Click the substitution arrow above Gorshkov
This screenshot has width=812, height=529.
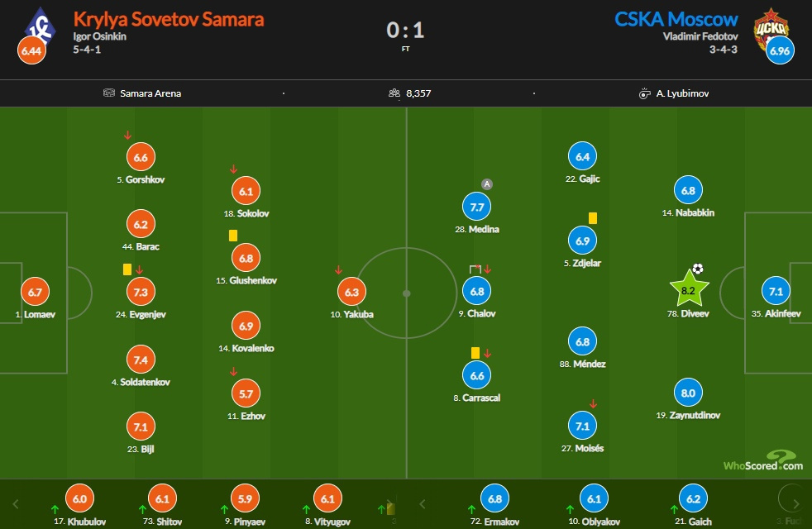coord(128,135)
